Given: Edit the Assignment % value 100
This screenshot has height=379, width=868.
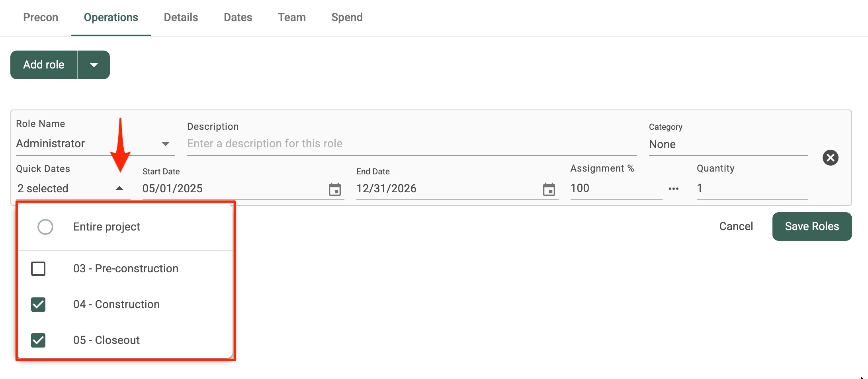Looking at the screenshot, I should [x=616, y=188].
